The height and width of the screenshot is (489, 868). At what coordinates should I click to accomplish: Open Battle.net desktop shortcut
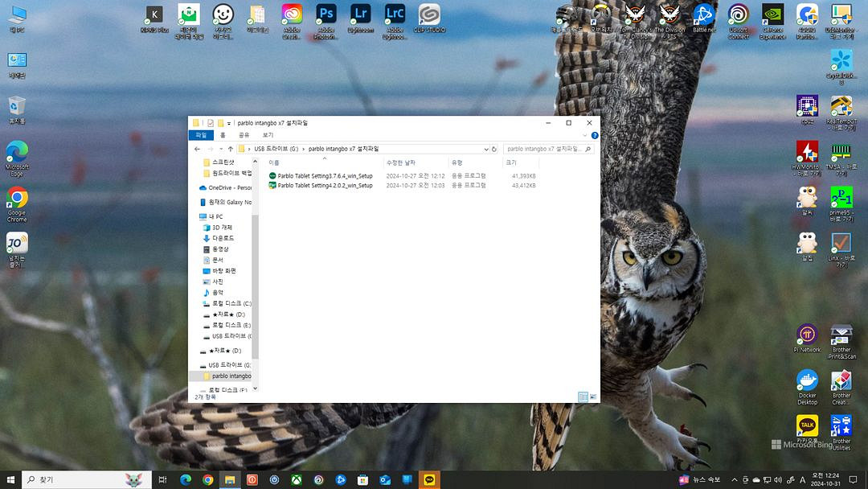click(x=704, y=19)
